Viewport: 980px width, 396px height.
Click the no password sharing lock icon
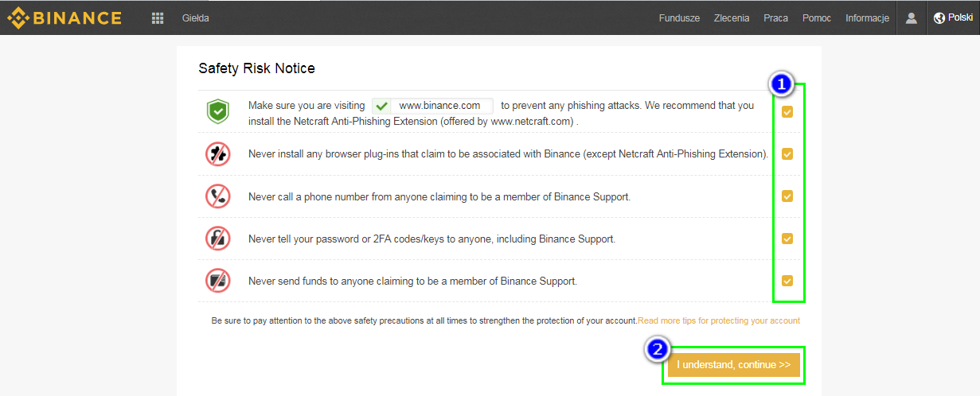coord(217,239)
